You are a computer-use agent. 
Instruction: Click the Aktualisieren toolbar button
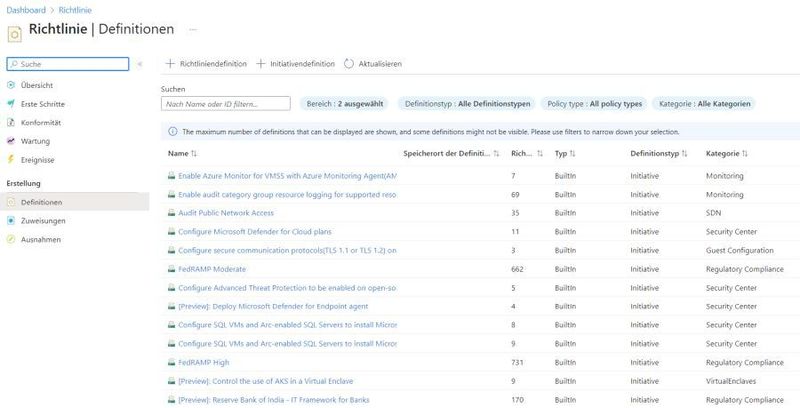[x=373, y=64]
